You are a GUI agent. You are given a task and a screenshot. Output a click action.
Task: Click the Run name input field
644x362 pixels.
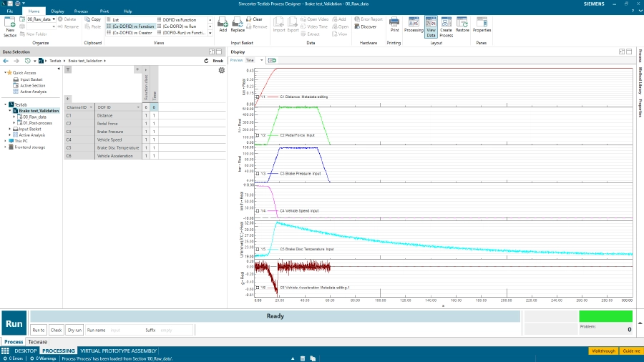click(x=125, y=330)
